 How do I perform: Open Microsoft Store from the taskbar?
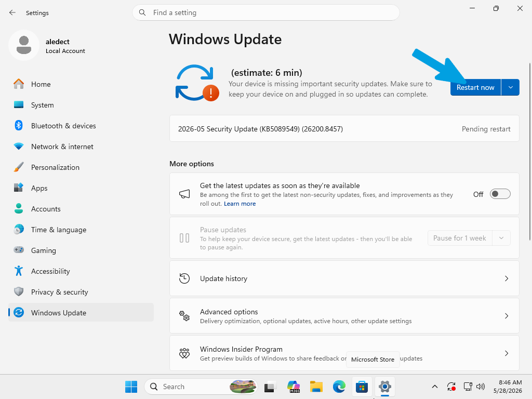tap(362, 387)
